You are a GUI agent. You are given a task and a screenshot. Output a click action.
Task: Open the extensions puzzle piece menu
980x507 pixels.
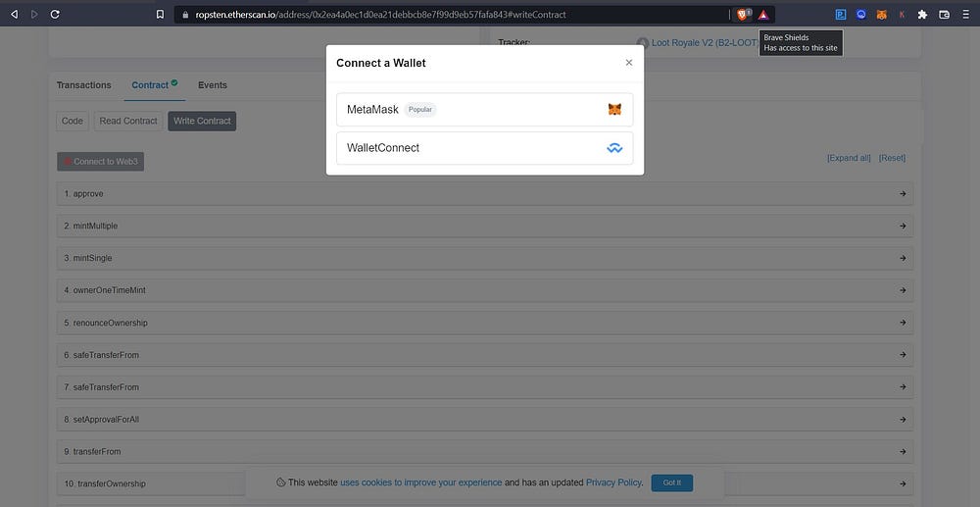coord(922,15)
